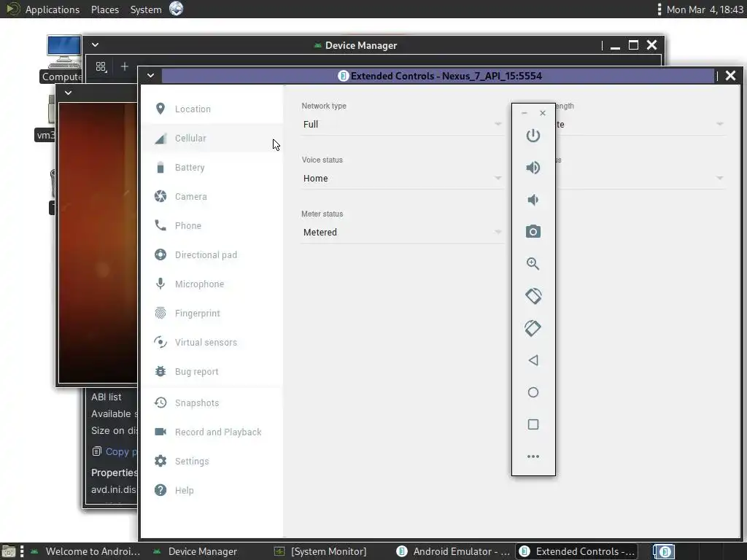Open Extended Controls window menu chevron

pos(150,76)
